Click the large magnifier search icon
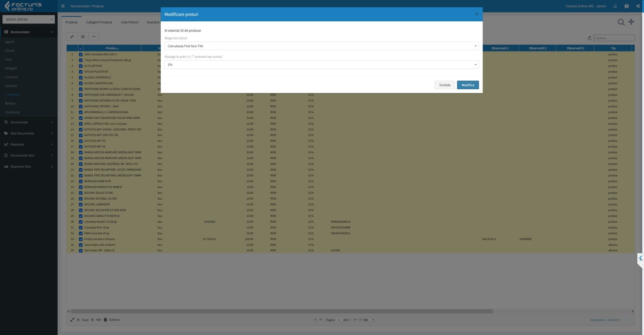This screenshot has width=644, height=335. (621, 22)
